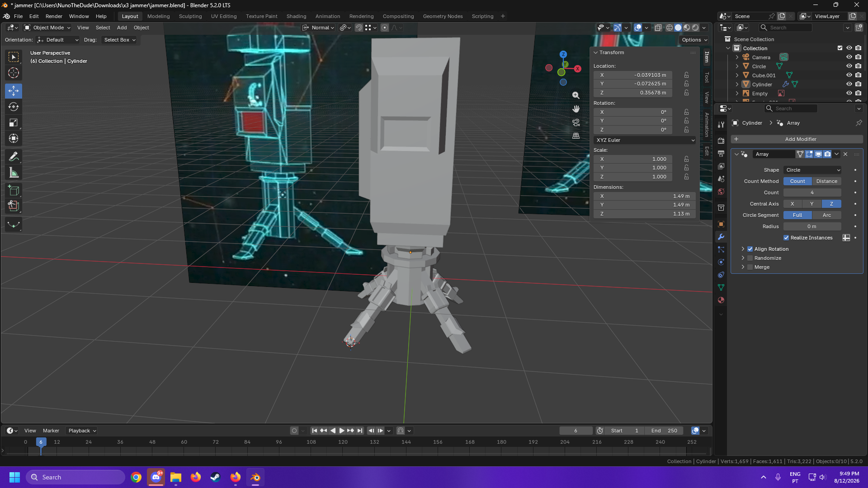Click the Radius value field

pyautogui.click(x=812, y=226)
